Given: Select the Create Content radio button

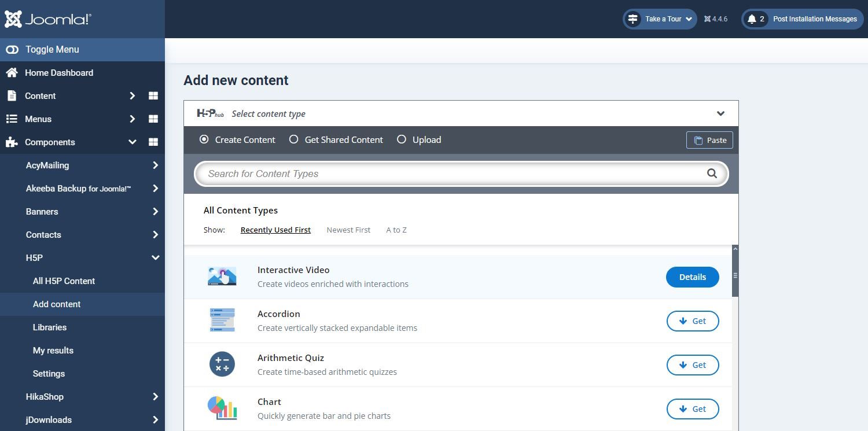Looking at the screenshot, I should [x=204, y=139].
